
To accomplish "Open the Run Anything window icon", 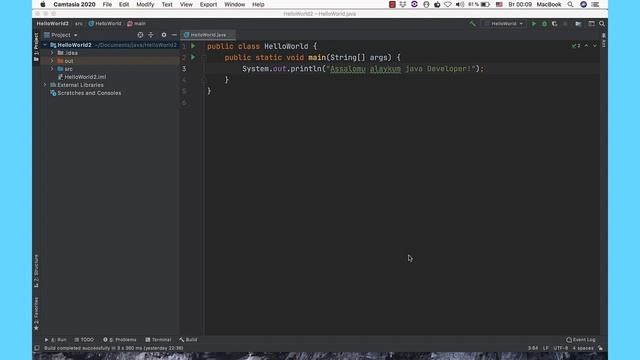I will 591,24.
